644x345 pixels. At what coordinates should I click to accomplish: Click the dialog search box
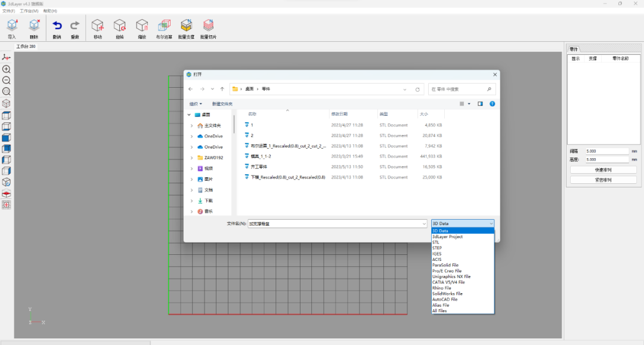click(x=462, y=89)
